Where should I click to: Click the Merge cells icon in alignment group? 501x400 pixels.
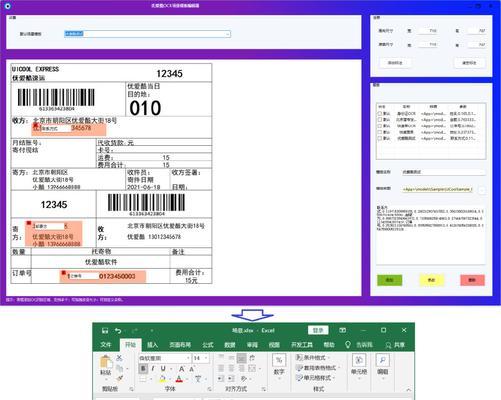coord(252,368)
